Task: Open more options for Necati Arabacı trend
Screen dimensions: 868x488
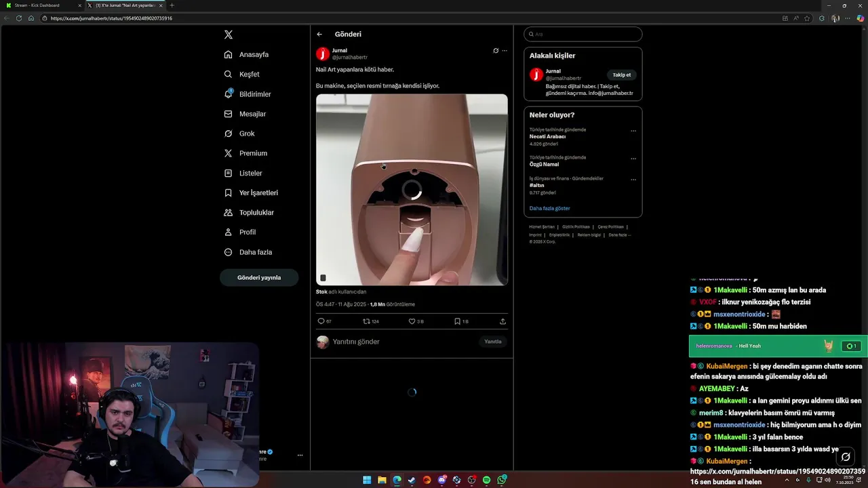Action: point(633,131)
